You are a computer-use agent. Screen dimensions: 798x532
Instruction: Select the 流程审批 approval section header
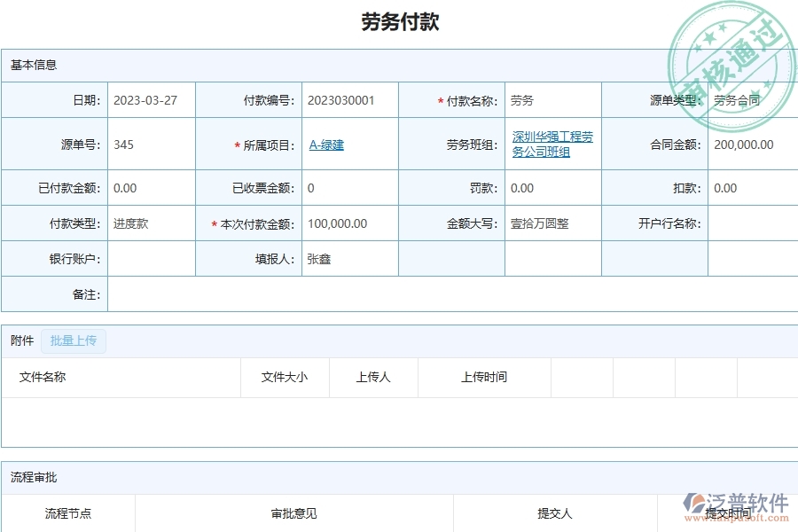26,477
